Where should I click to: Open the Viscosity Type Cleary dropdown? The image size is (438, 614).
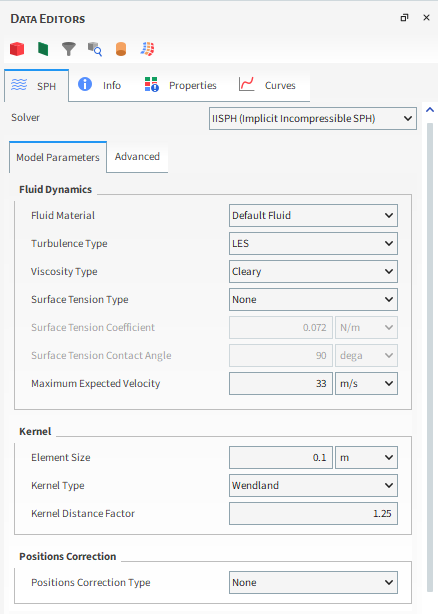pyautogui.click(x=313, y=271)
